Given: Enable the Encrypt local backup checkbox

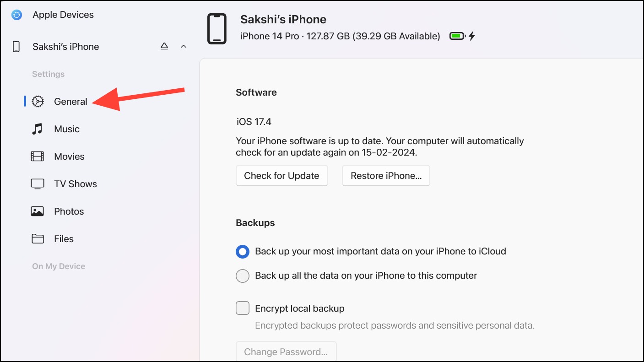Looking at the screenshot, I should tap(243, 308).
